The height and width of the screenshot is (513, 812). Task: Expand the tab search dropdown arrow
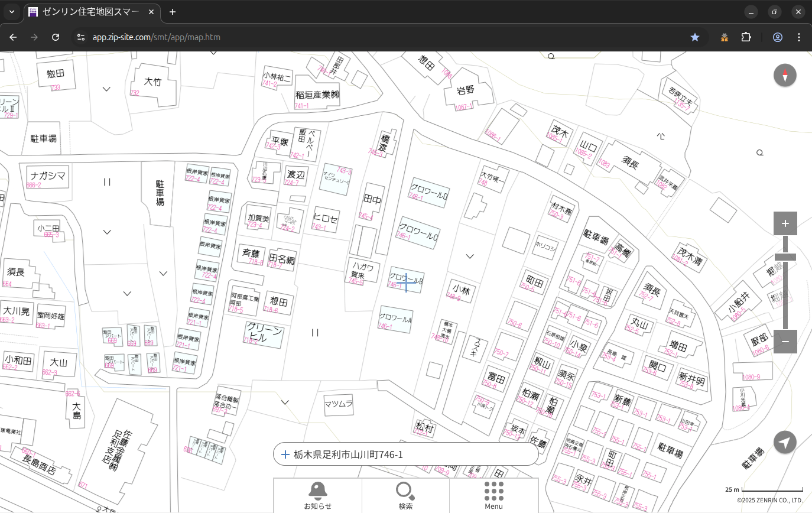12,12
